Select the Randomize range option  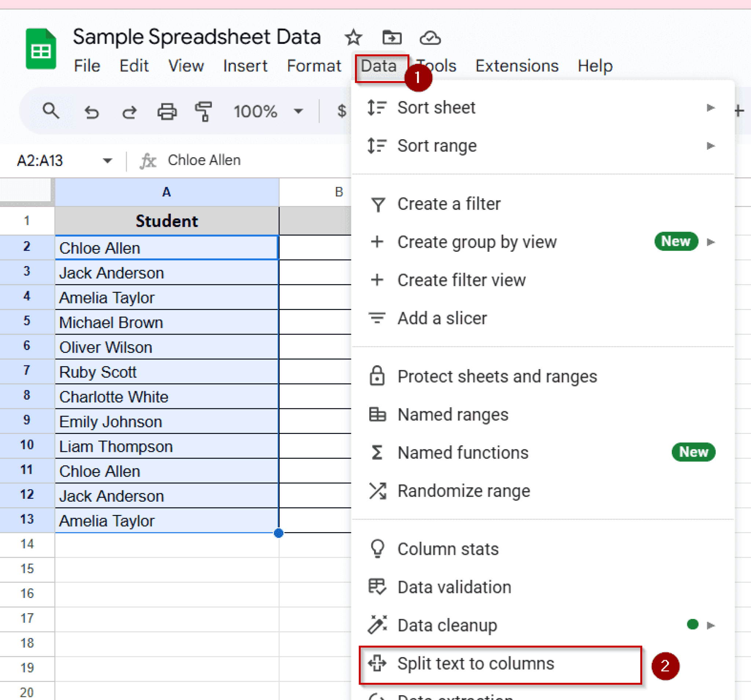pos(464,491)
